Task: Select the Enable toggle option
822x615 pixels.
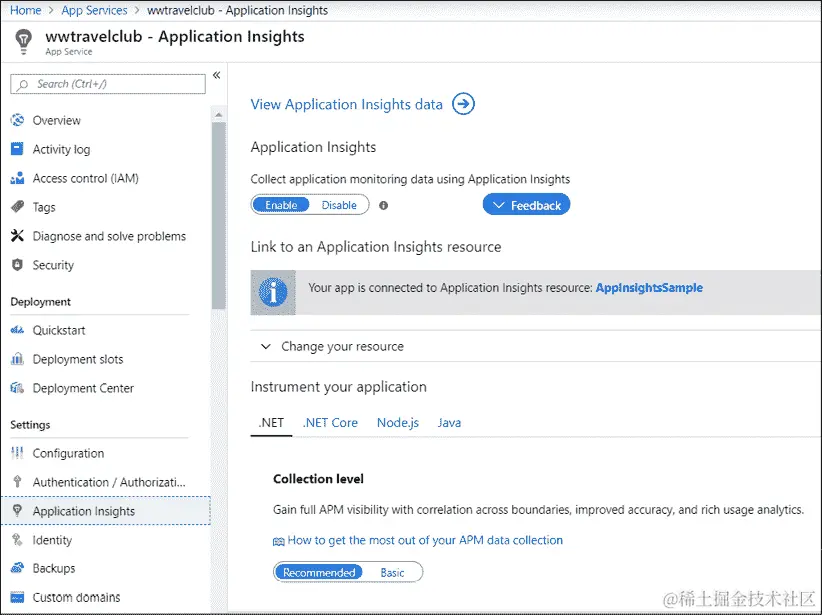Action: pos(281,205)
